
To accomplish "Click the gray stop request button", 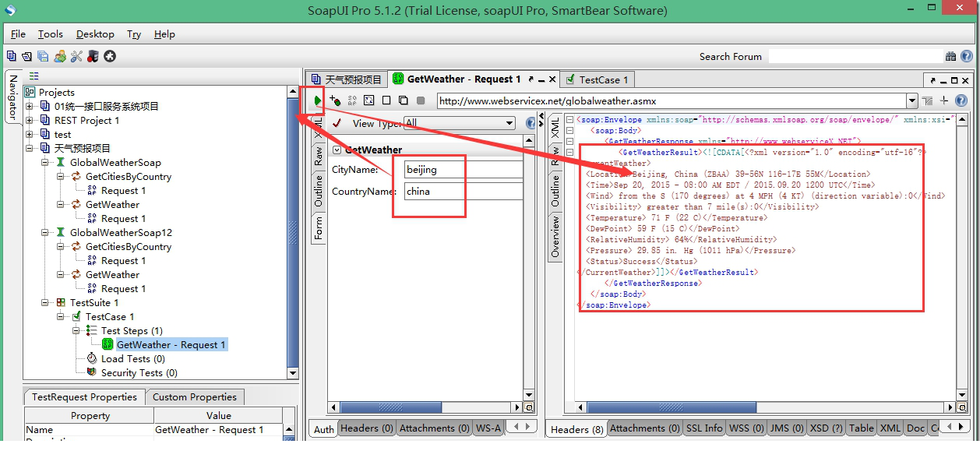I will tap(421, 100).
